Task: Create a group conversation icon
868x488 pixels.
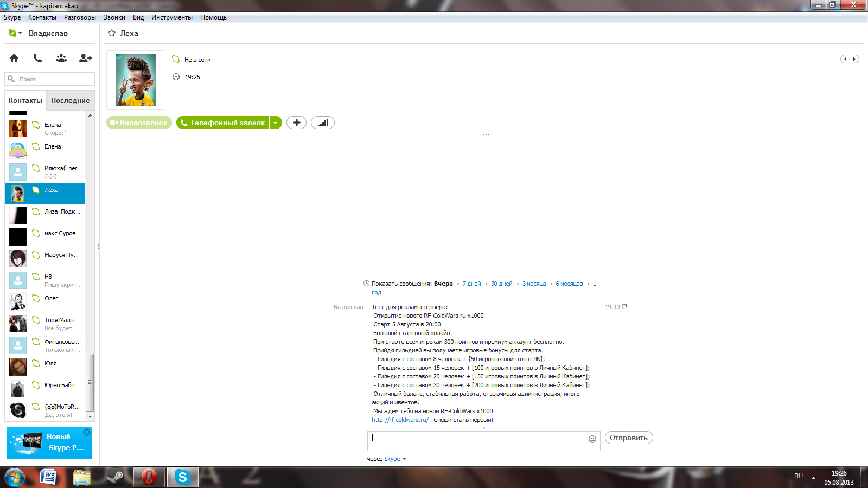Action: point(61,58)
